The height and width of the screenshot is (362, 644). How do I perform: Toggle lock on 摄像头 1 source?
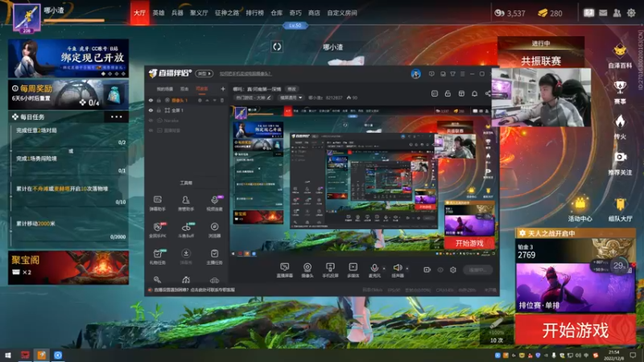tap(159, 100)
